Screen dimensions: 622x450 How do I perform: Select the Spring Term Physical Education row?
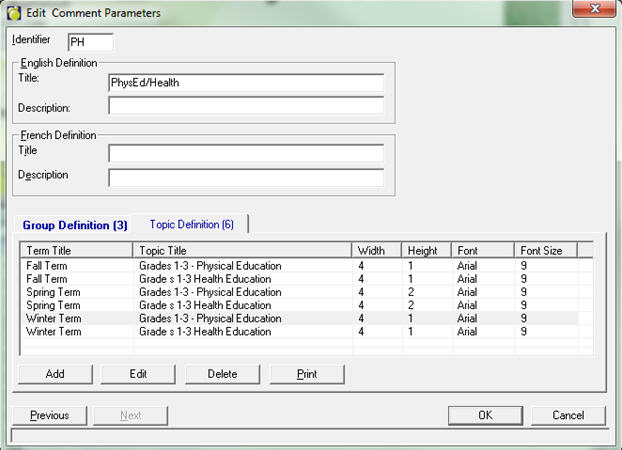[210, 292]
